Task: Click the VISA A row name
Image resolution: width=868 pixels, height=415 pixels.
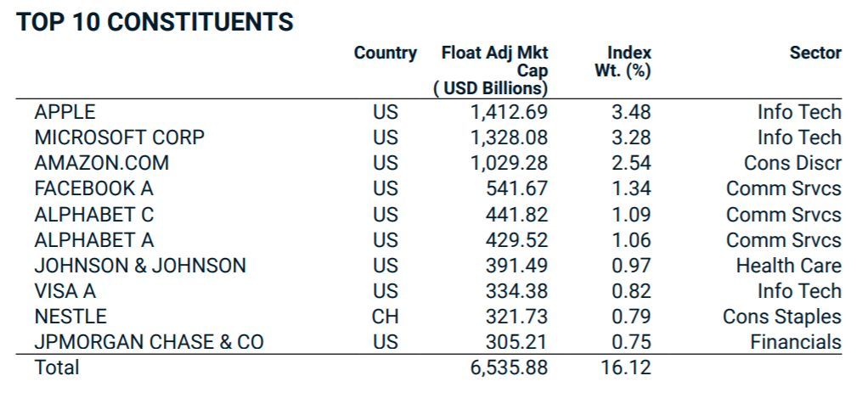Action: pyautogui.click(x=65, y=291)
